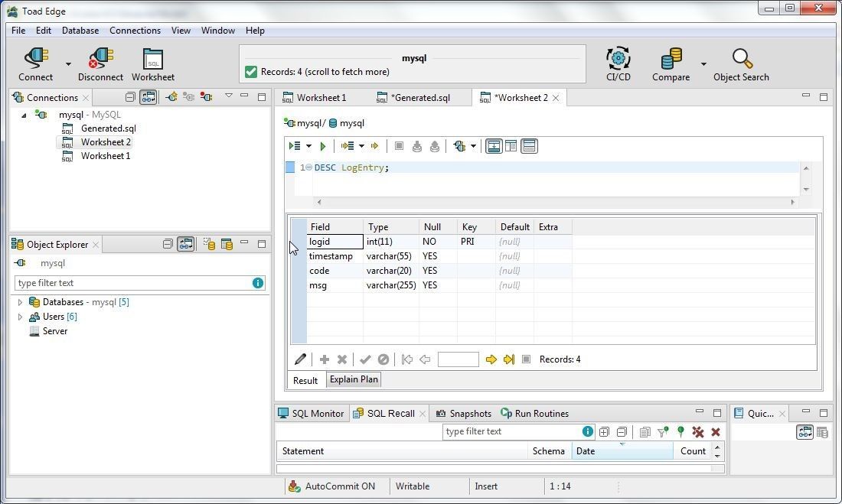Click the red disconnect plug icon in Connections
Image resolution: width=842 pixels, height=504 pixels.
click(x=206, y=97)
